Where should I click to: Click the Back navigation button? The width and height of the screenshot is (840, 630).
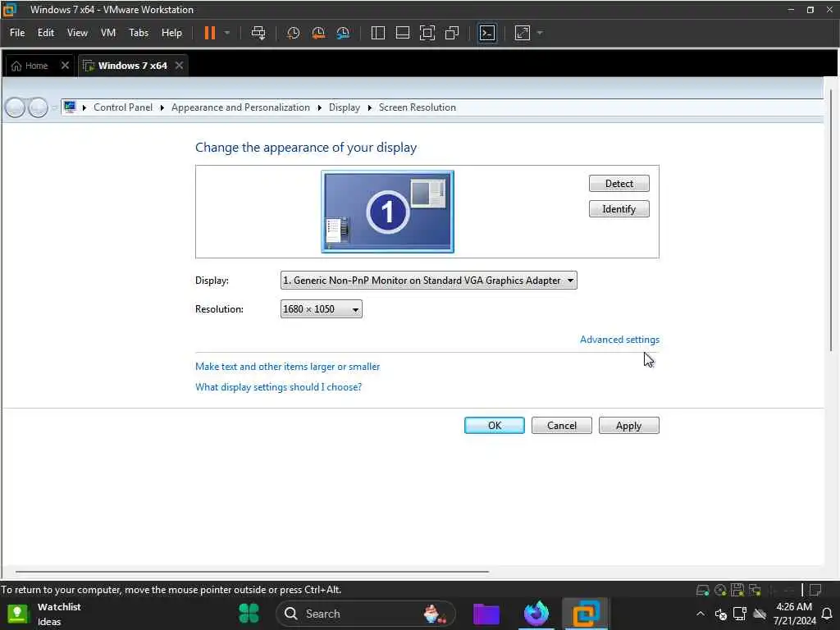15,107
